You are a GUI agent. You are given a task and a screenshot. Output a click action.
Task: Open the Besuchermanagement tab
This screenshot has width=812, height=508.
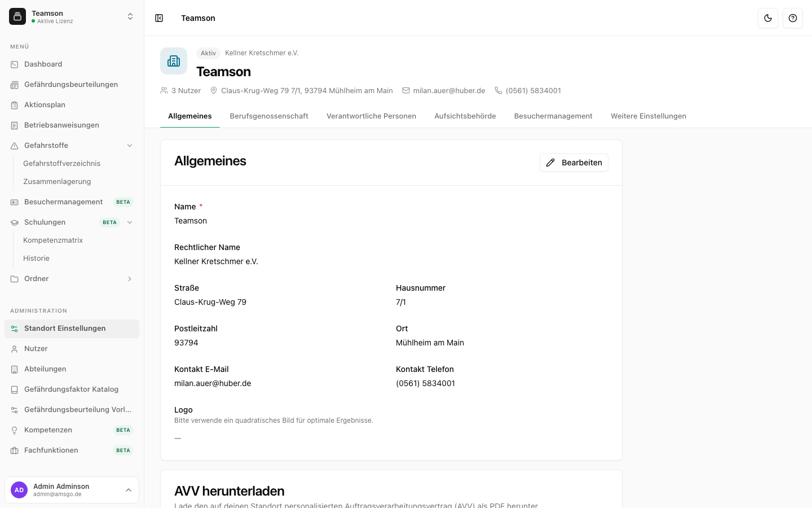click(x=553, y=116)
